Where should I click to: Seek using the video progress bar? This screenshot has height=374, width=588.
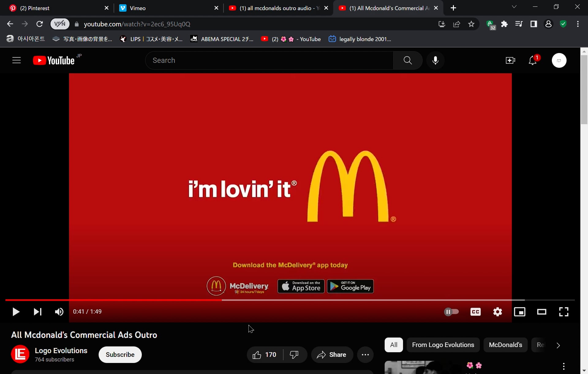[x=291, y=300]
